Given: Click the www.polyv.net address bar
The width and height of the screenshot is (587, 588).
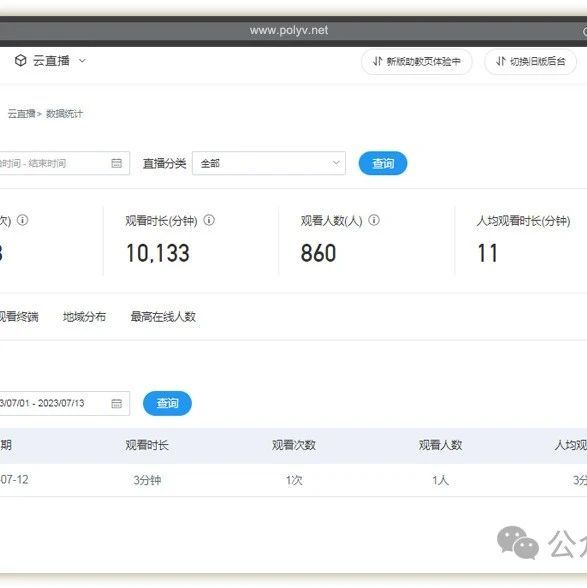Looking at the screenshot, I should [289, 30].
